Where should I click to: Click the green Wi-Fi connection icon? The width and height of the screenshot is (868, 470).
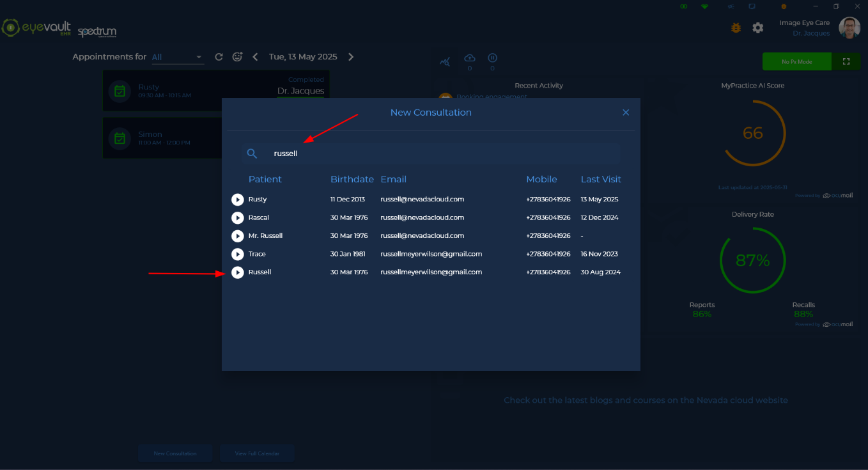click(x=704, y=6)
